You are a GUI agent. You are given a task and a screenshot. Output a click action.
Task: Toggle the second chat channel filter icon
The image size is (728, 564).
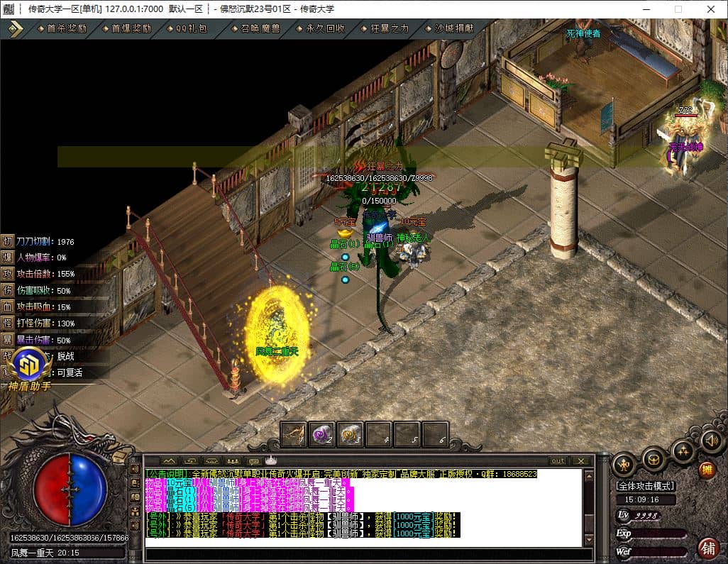[136, 482]
